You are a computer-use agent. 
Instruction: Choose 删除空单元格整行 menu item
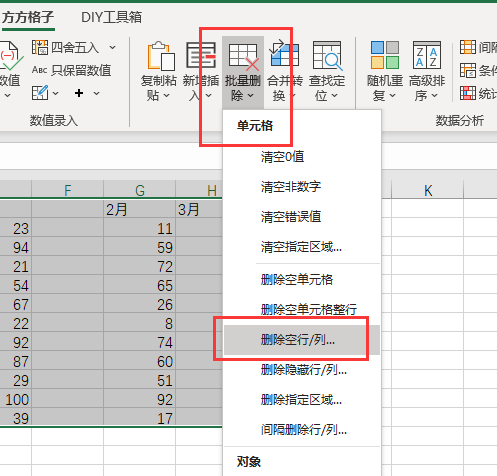(x=302, y=309)
